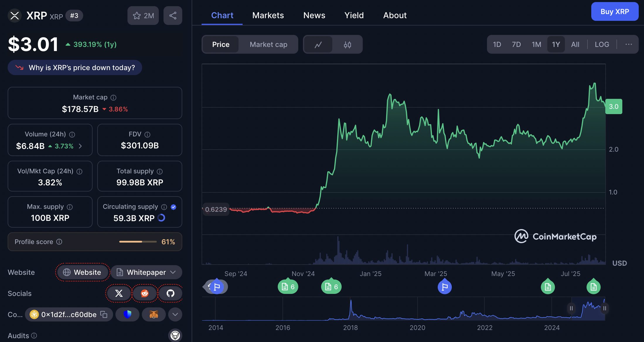Image resolution: width=644 pixels, height=342 pixels.
Task: Click the right range handle on mini chart
Action: [605, 308]
